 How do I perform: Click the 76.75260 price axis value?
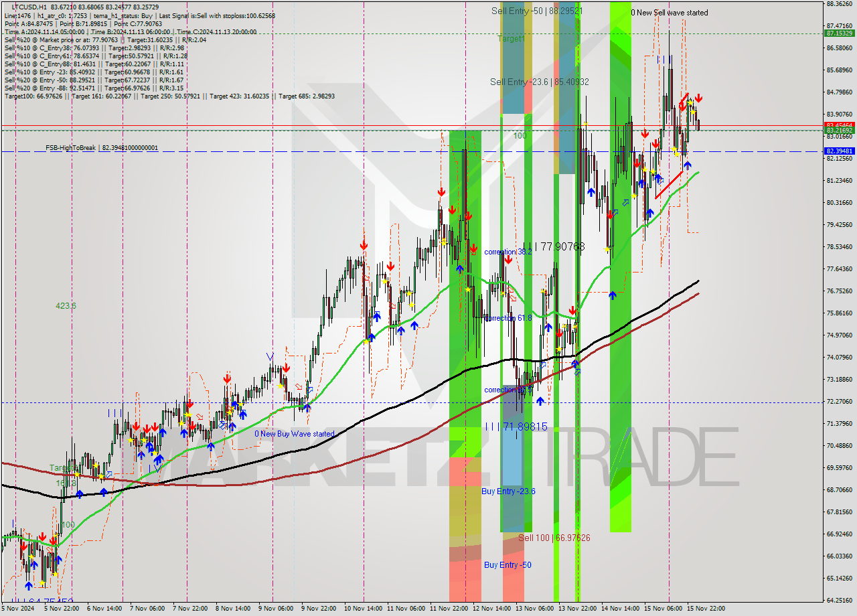(839, 291)
